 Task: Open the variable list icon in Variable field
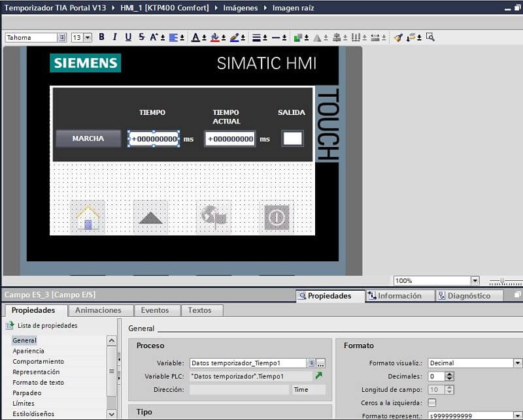311,363
